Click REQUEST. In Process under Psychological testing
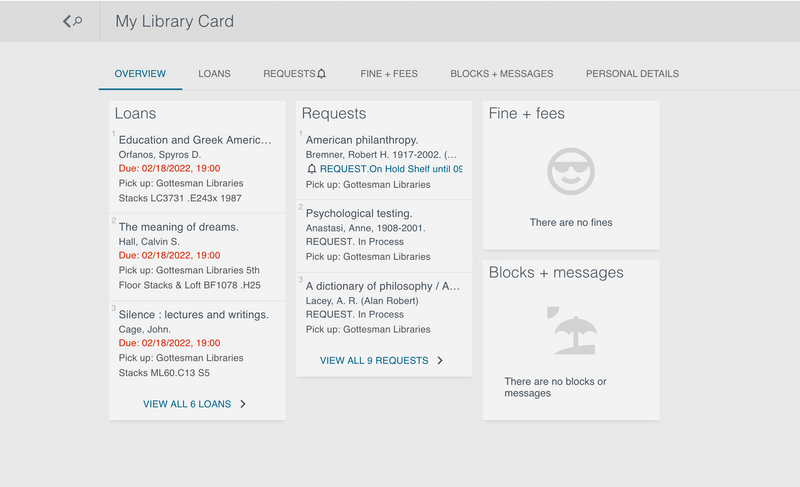 (355, 242)
